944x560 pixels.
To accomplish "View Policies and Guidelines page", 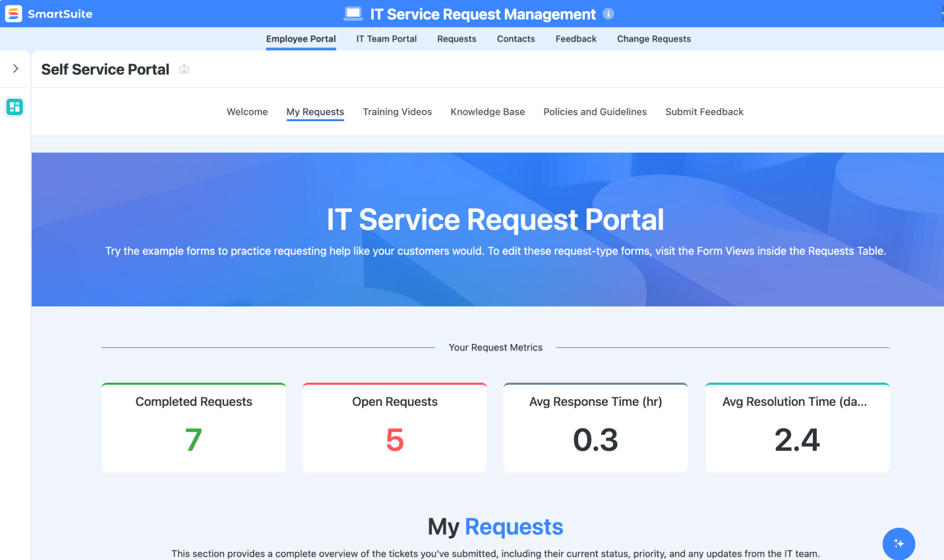I will [x=595, y=112].
